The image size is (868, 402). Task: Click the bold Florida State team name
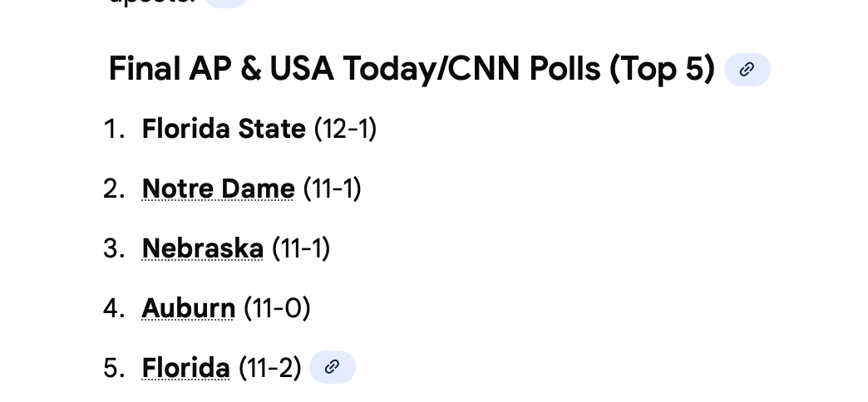[224, 130]
